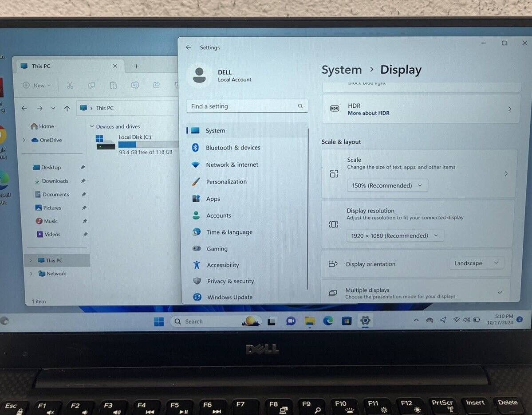Click the location arrow tray icon
The image size is (532, 415).
pyautogui.click(x=443, y=320)
